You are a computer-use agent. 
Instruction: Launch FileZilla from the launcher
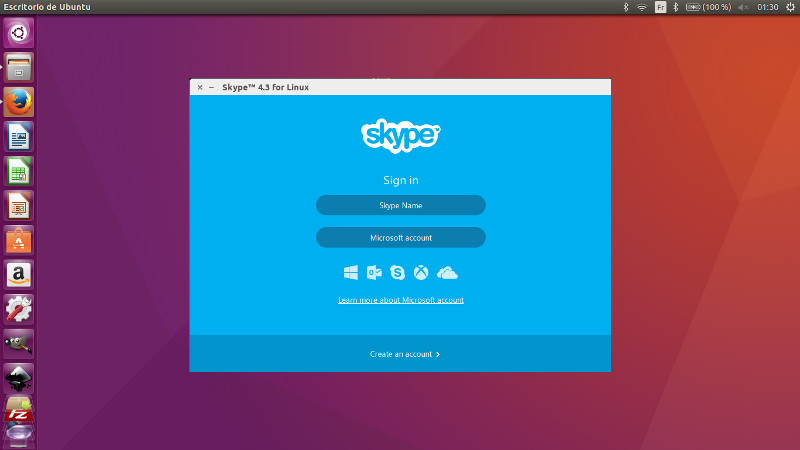tap(19, 411)
